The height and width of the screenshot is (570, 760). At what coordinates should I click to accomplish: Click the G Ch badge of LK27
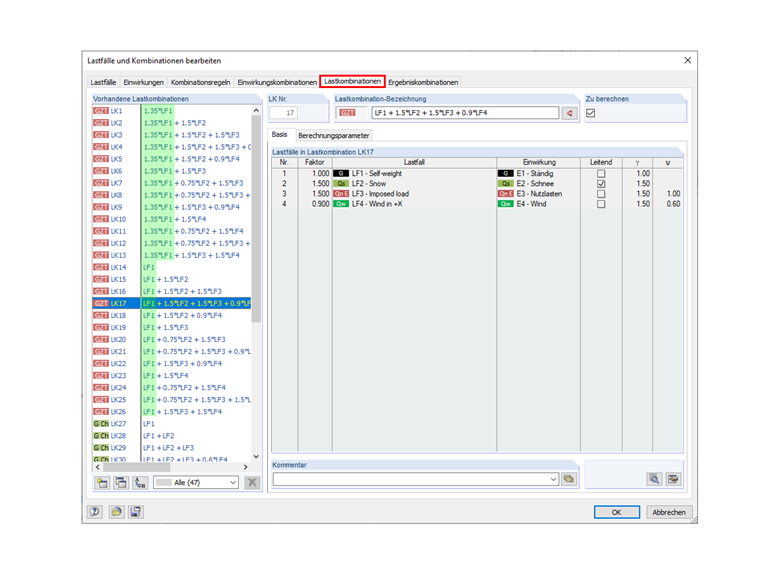click(x=101, y=424)
